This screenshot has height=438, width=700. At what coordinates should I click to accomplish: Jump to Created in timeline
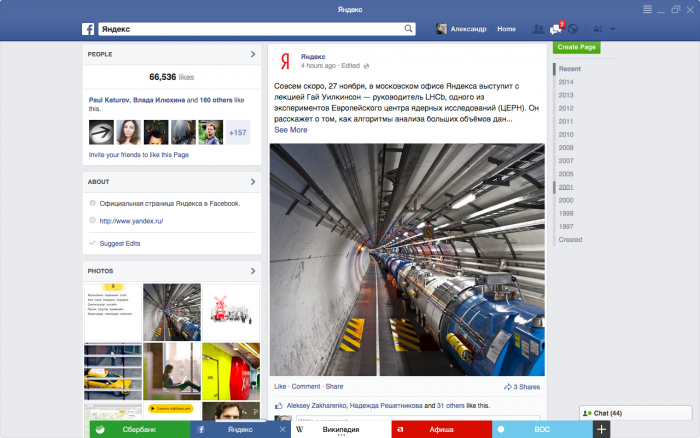pyautogui.click(x=570, y=240)
